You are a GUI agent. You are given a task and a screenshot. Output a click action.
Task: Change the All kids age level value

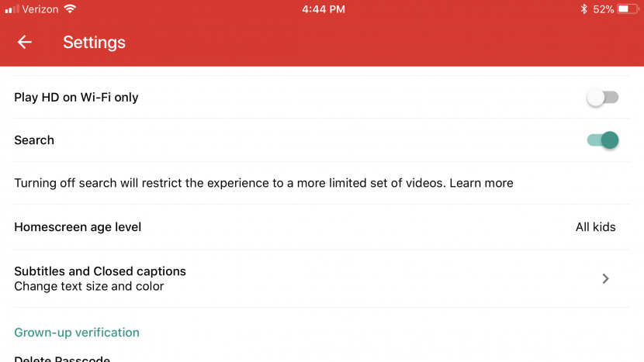(x=596, y=227)
